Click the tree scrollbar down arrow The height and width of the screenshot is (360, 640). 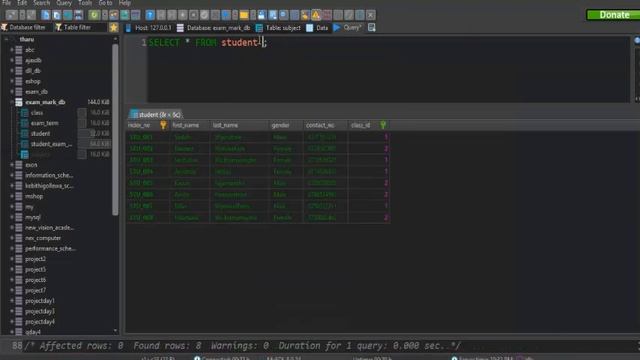pos(115,331)
